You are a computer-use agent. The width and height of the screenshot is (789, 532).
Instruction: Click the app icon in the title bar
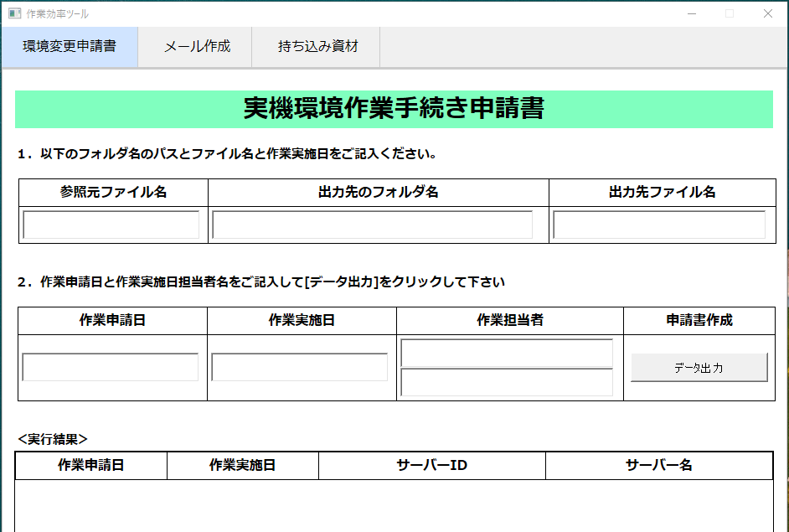point(14,13)
